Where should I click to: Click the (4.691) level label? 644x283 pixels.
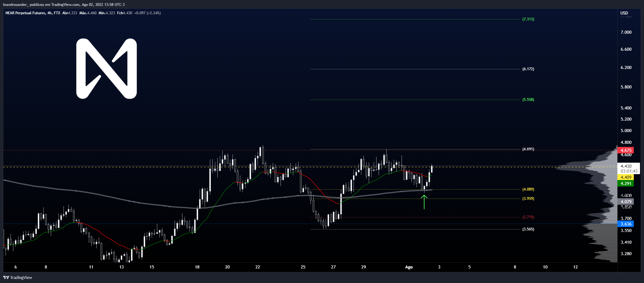(528, 149)
